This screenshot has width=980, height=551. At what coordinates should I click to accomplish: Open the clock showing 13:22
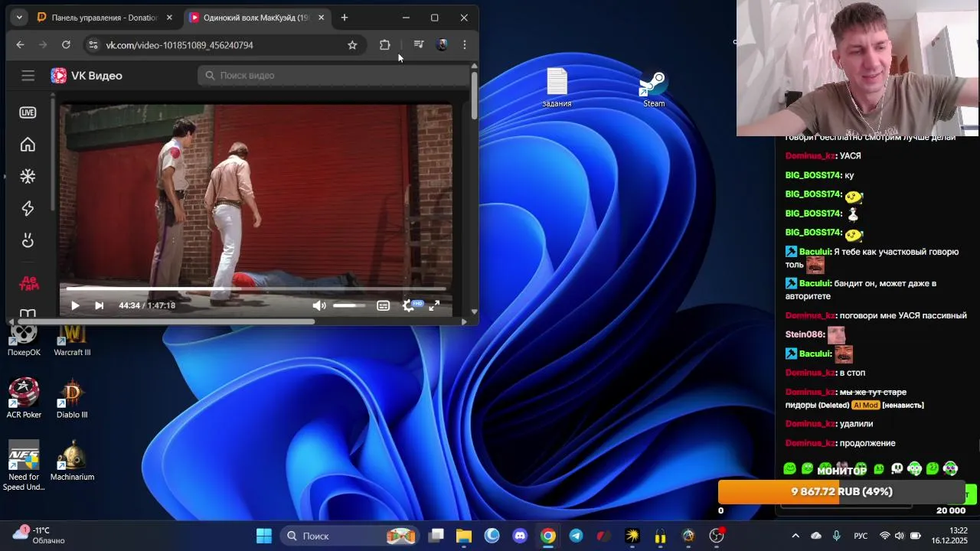(x=949, y=535)
